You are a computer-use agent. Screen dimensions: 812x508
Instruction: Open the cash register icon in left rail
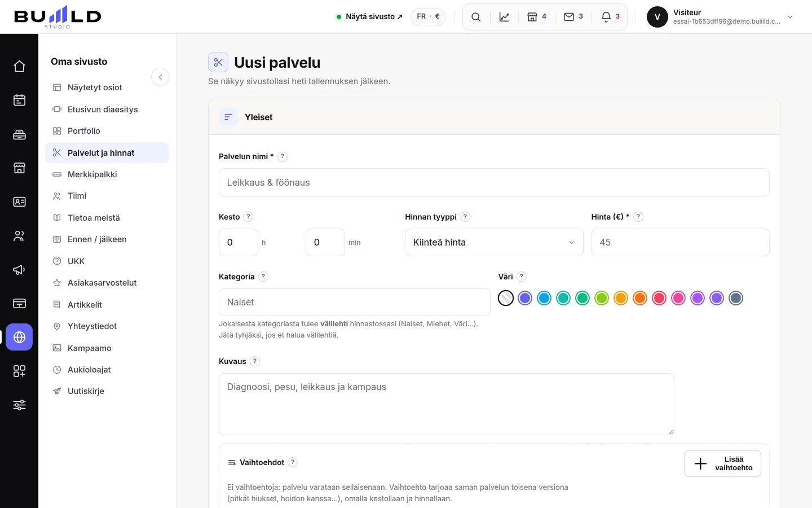(x=19, y=134)
